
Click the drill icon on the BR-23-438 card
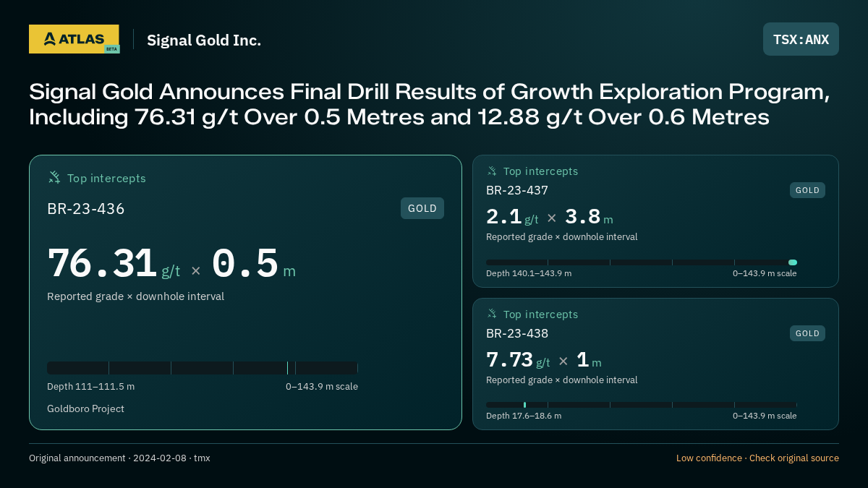point(492,314)
